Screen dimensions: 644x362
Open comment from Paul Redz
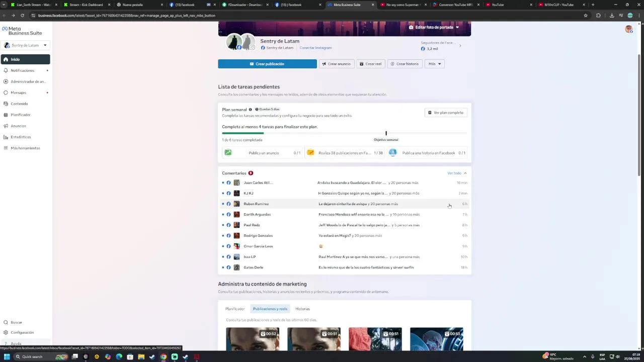click(345, 225)
